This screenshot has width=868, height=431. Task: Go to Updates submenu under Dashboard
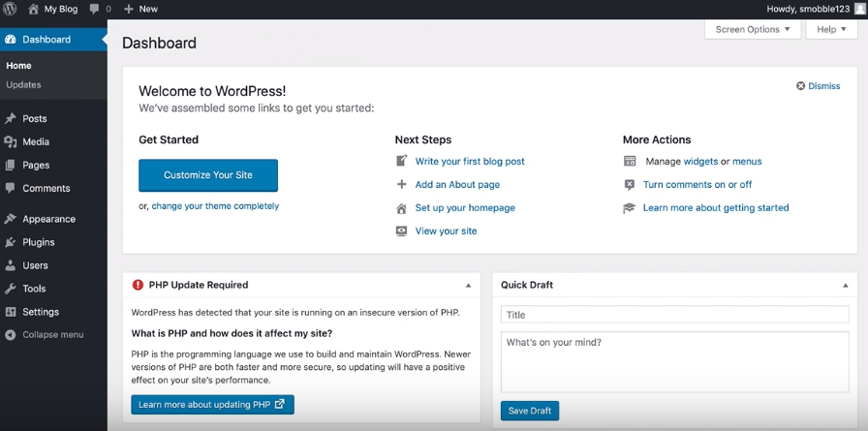pos(23,85)
